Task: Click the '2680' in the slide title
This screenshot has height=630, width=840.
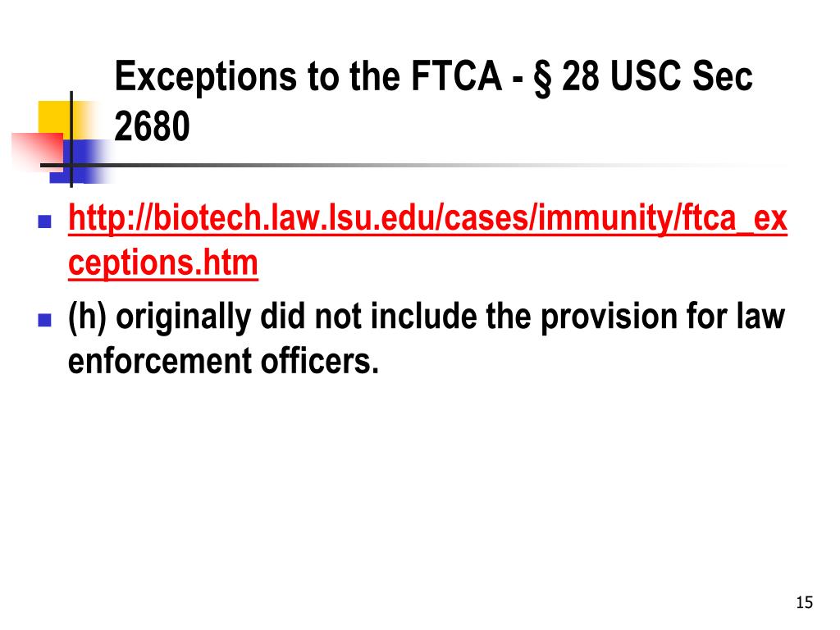Action: 152,126
